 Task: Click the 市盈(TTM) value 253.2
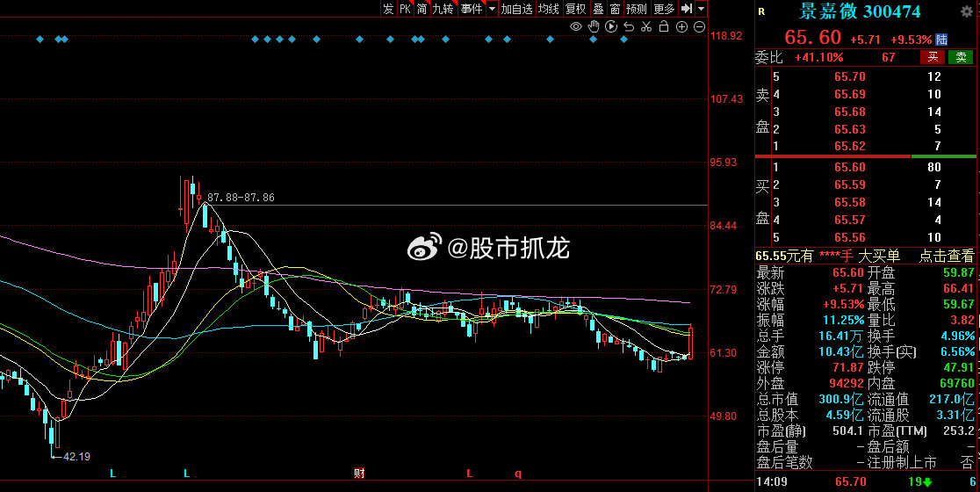(960, 431)
